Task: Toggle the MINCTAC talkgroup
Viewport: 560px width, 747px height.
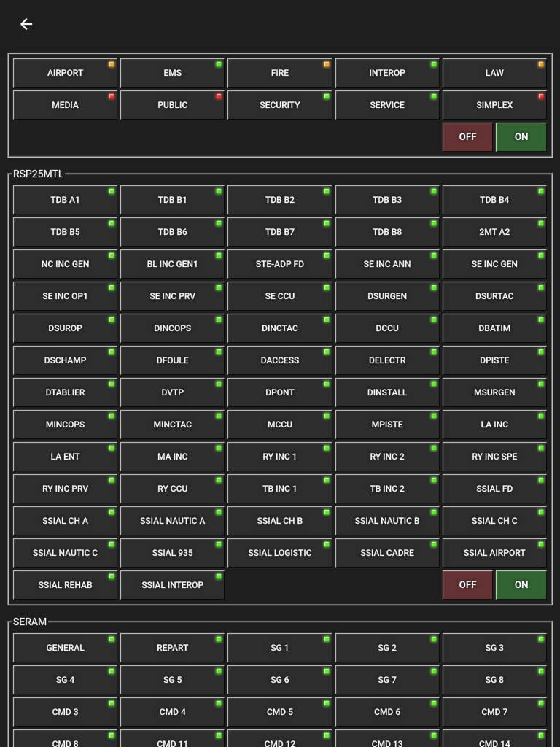Action: 172,425
